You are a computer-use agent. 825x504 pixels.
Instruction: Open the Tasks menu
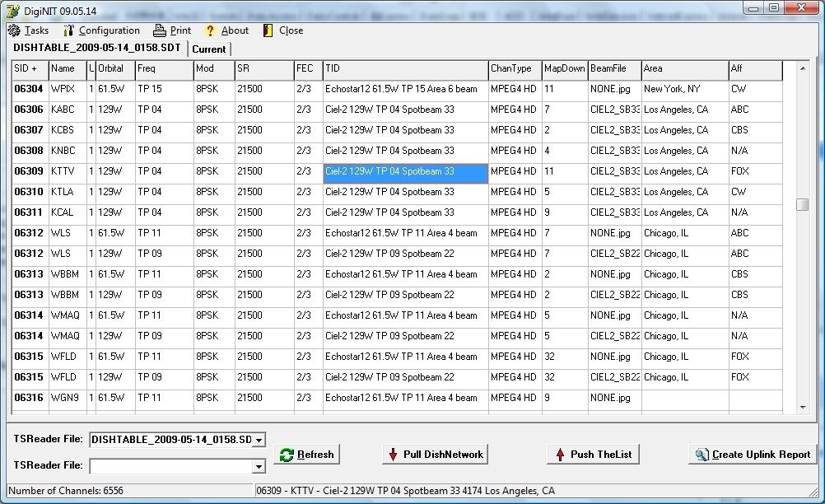click(36, 30)
